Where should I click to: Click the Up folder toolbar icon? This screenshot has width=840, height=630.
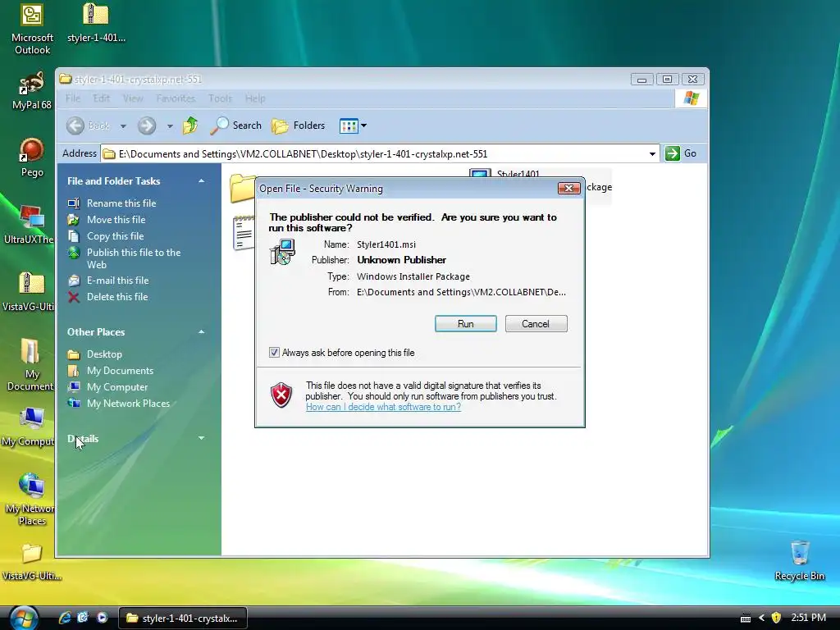(x=190, y=126)
